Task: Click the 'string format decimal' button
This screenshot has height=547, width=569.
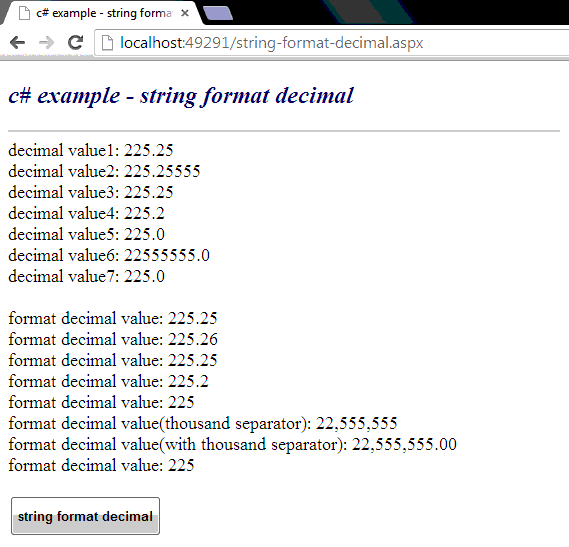Action: 85,516
